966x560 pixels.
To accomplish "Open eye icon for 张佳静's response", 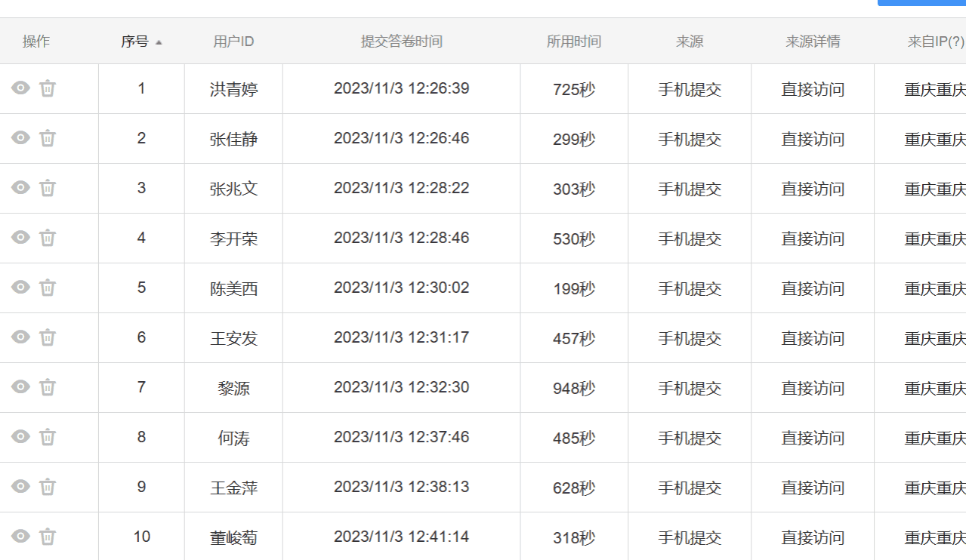I will tap(20, 138).
